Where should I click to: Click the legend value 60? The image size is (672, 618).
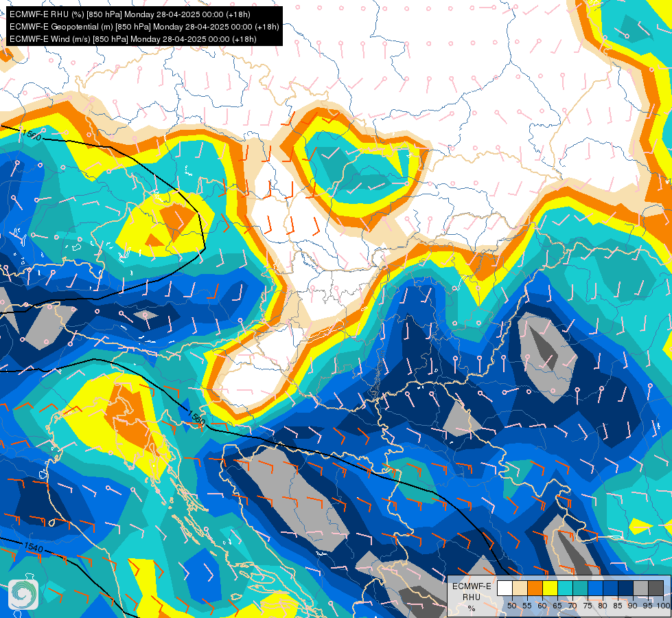pyautogui.click(x=542, y=606)
